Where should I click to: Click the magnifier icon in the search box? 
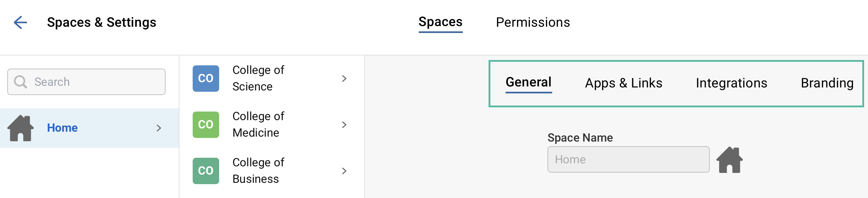click(x=21, y=82)
